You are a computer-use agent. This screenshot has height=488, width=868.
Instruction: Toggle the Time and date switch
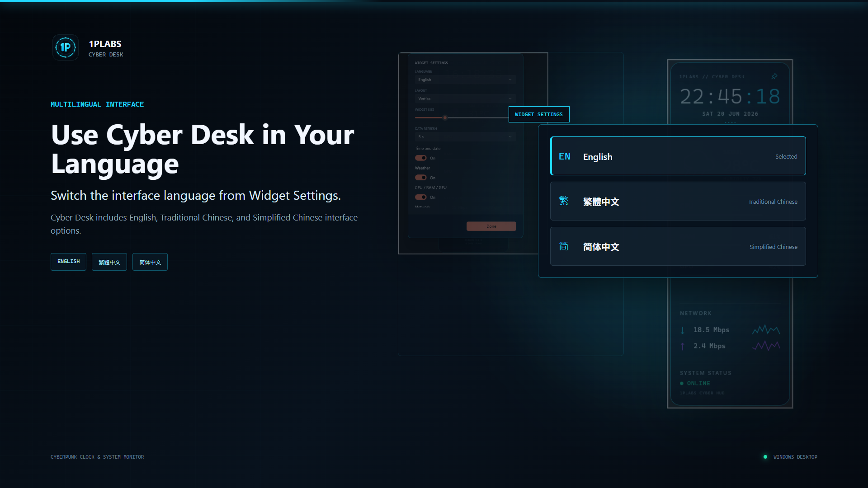(x=421, y=158)
